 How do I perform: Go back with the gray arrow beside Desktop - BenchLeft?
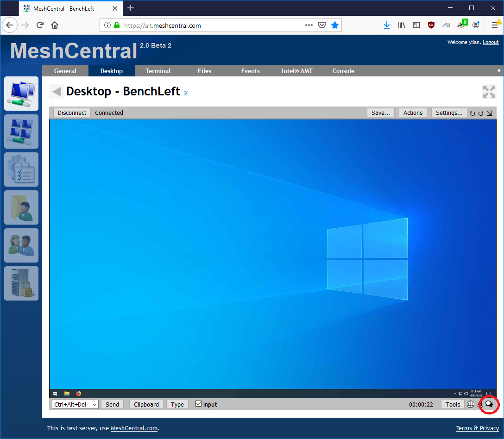coord(57,92)
